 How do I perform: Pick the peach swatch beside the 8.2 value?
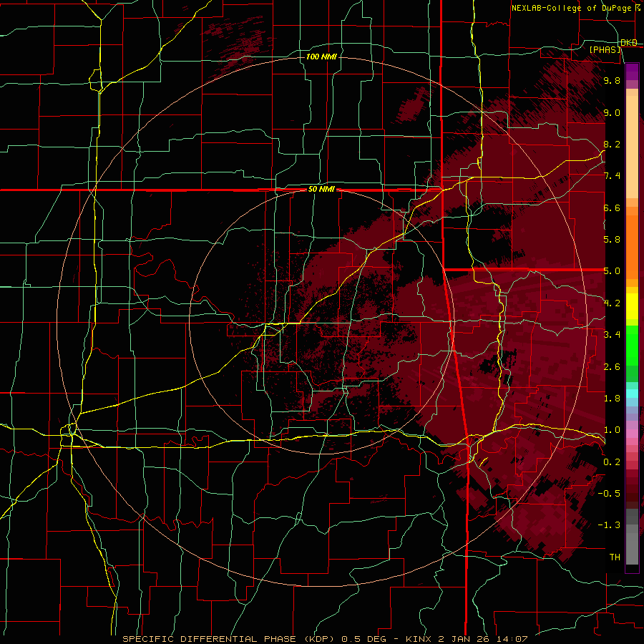pos(632,147)
